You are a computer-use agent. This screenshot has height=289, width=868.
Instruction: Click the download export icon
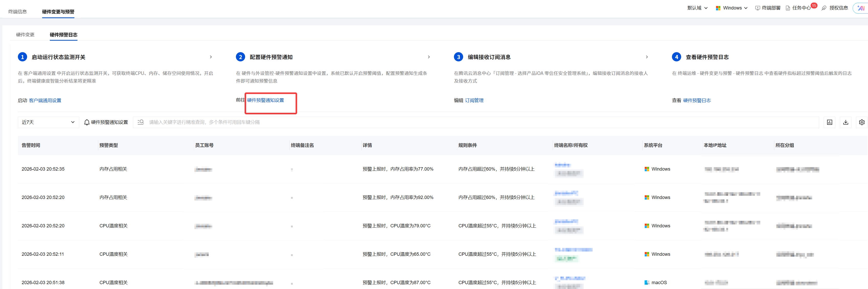pos(846,123)
